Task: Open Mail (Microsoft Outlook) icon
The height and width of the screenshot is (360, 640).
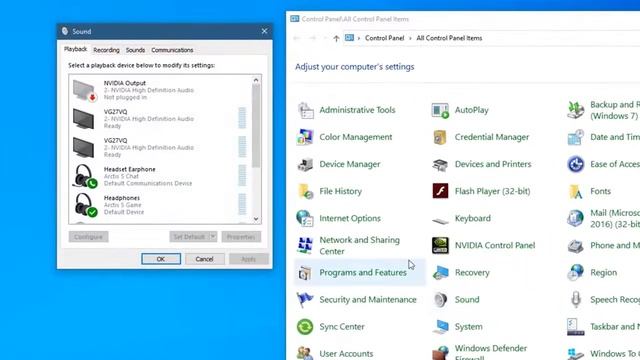Action: [x=576, y=218]
